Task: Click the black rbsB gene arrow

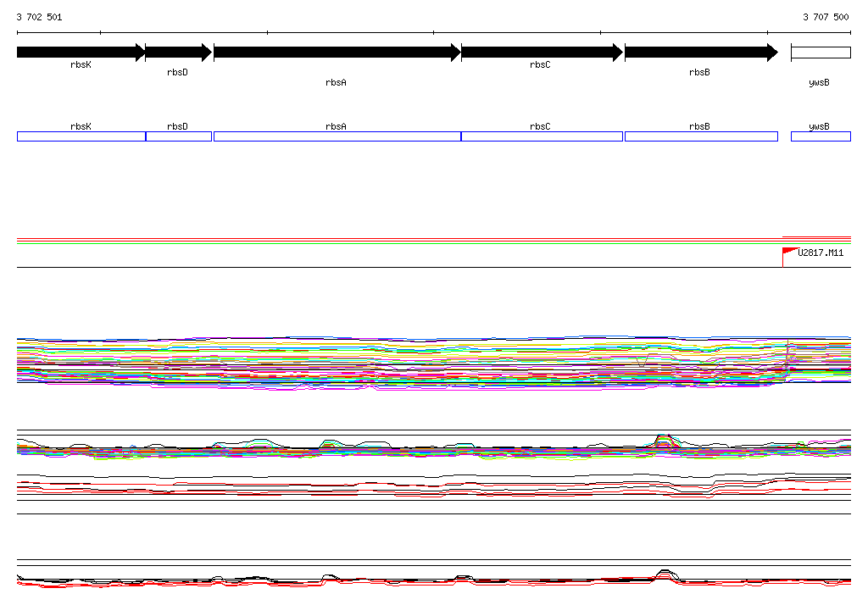Action: coord(700,53)
